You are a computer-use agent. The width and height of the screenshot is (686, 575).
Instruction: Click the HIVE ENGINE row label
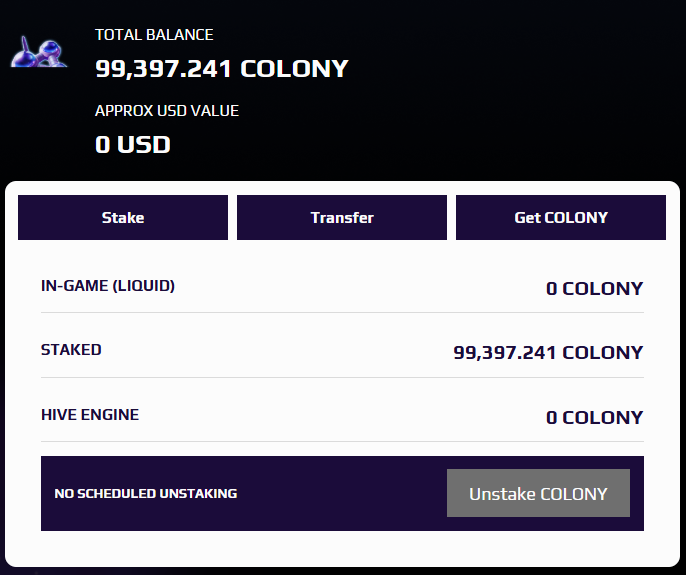[x=90, y=414]
